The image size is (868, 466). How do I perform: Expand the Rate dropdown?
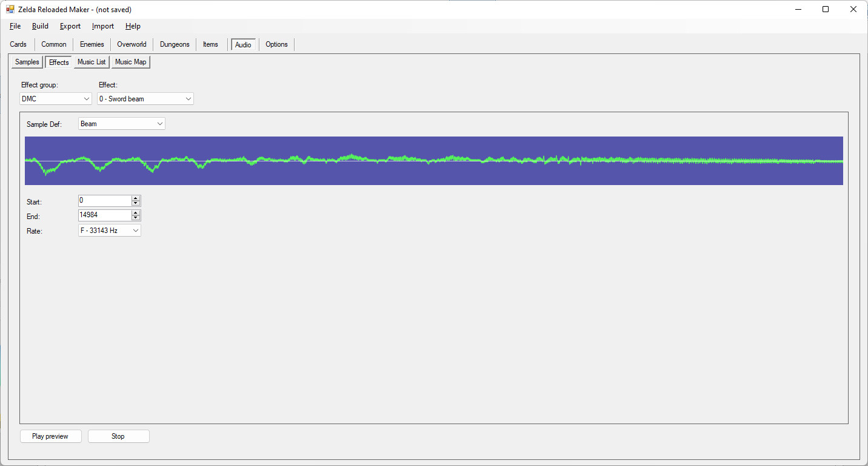pos(110,231)
